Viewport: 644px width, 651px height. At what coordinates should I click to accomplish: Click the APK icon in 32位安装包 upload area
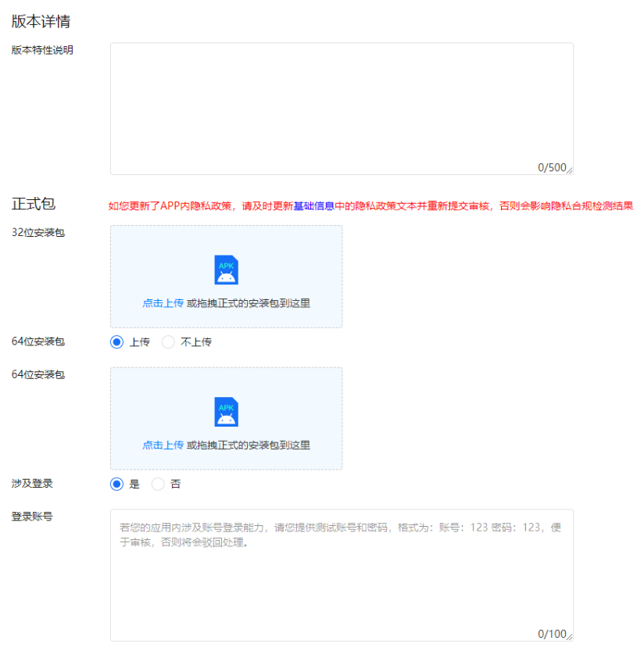pos(226,270)
